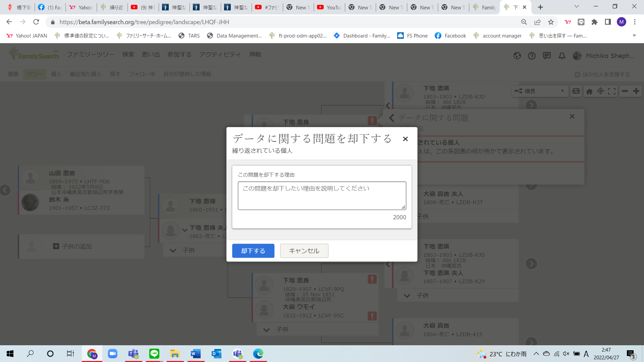Click the dismissal reason text field
The width and height of the screenshot is (644, 362).
tap(322, 195)
